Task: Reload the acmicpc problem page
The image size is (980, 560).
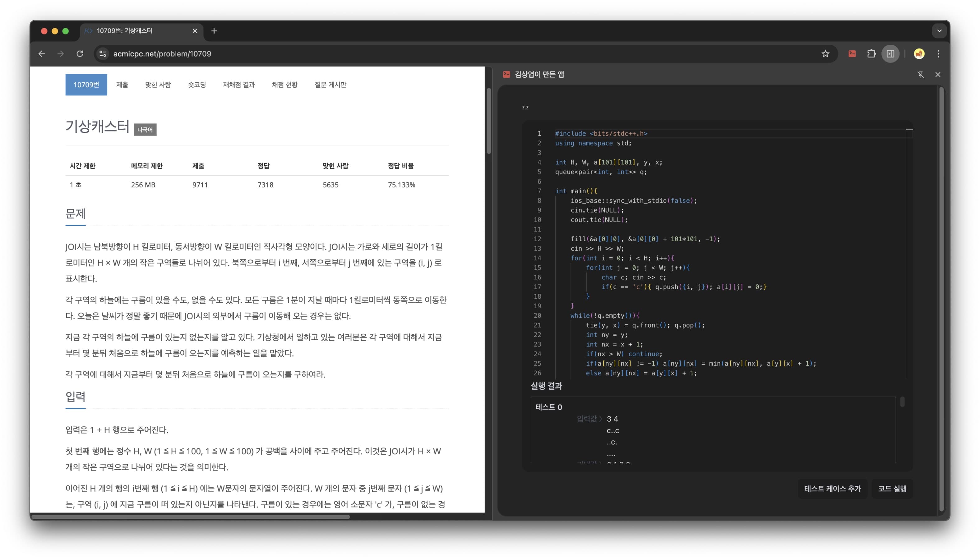Action: click(80, 54)
